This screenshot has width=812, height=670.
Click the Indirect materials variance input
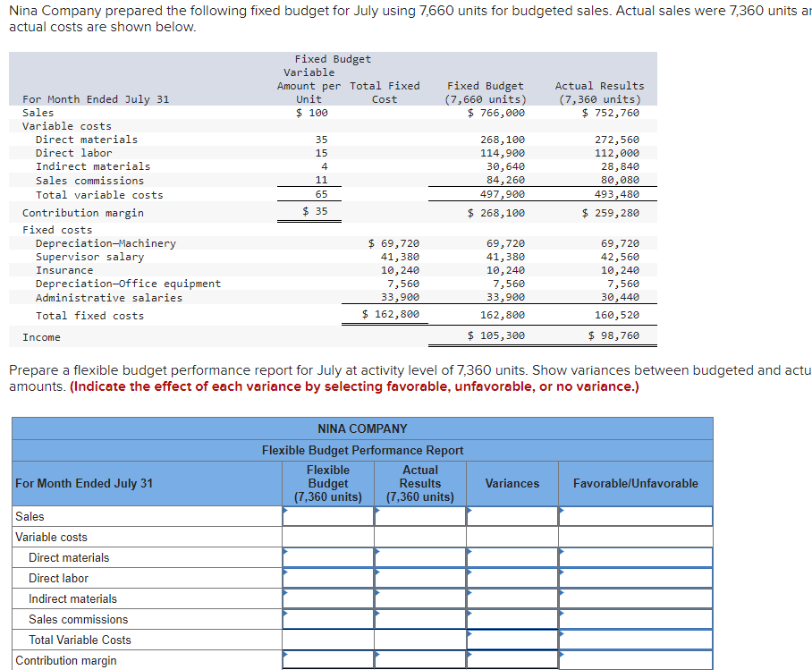[512, 598]
